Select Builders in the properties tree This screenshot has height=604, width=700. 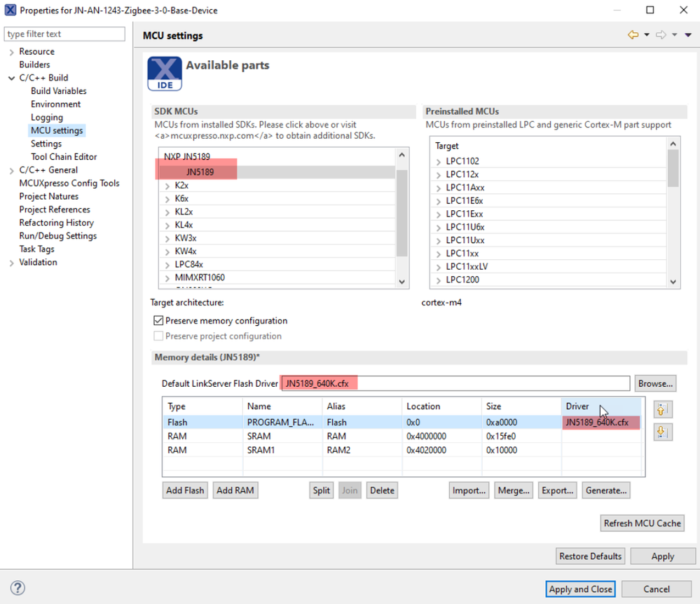click(34, 64)
